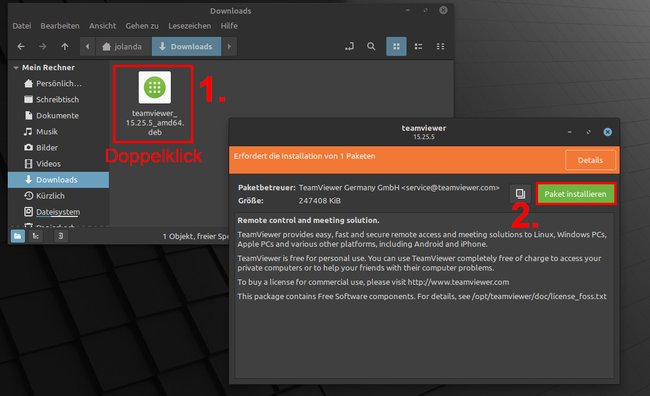Open Bearbeiten menu
Viewport: 650px width, 396px height.
point(60,26)
